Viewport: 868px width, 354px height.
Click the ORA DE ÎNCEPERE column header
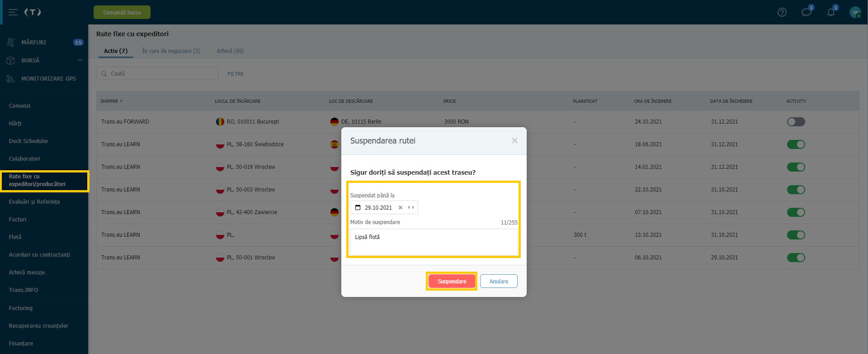[652, 101]
